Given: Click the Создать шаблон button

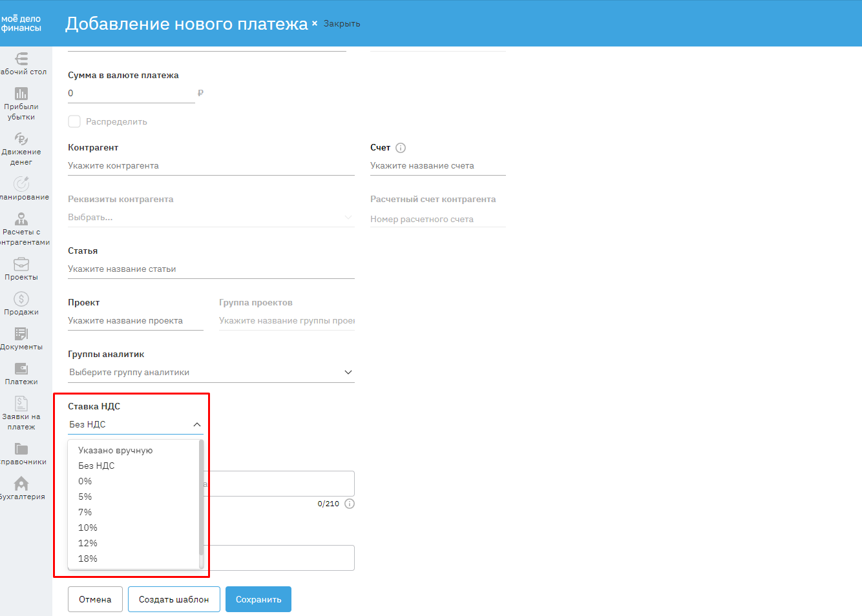Looking at the screenshot, I should coord(174,599).
